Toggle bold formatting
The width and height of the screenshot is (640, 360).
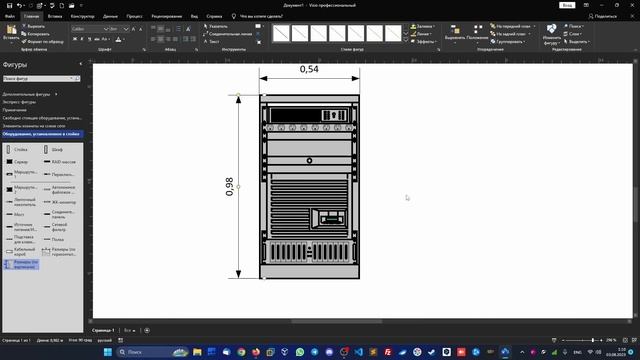click(75, 39)
